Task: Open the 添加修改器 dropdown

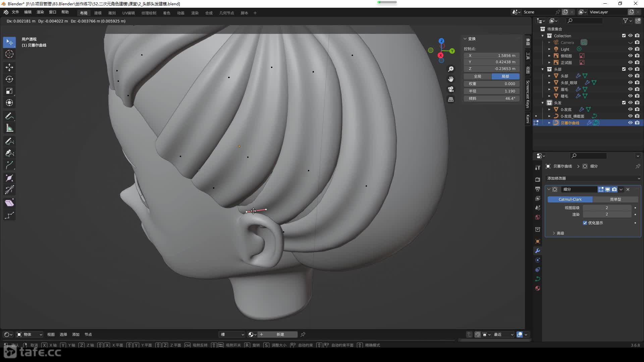Action: [x=593, y=178]
